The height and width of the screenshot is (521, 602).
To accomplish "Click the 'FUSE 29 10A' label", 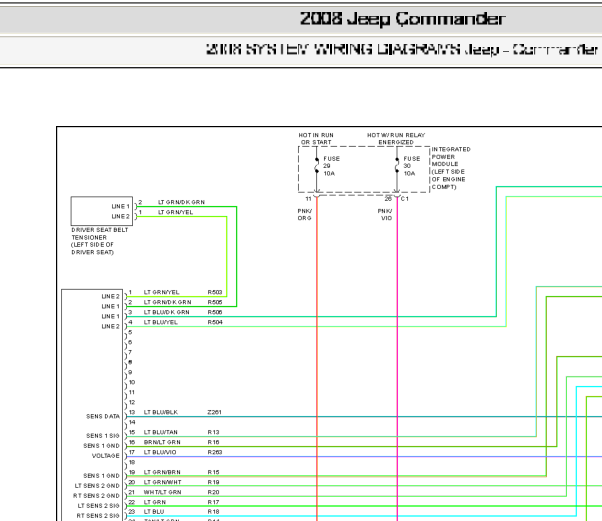I will tap(331, 166).
